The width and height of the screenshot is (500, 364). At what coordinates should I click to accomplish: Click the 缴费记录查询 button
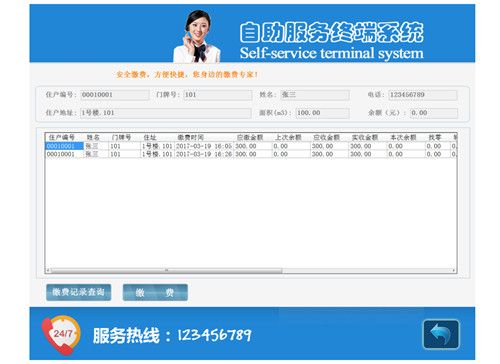coord(78,292)
